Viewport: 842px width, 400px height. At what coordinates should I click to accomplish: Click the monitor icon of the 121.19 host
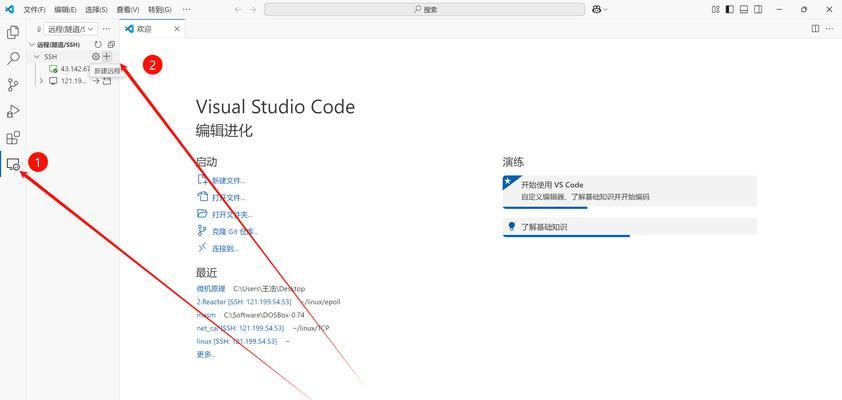(53, 81)
